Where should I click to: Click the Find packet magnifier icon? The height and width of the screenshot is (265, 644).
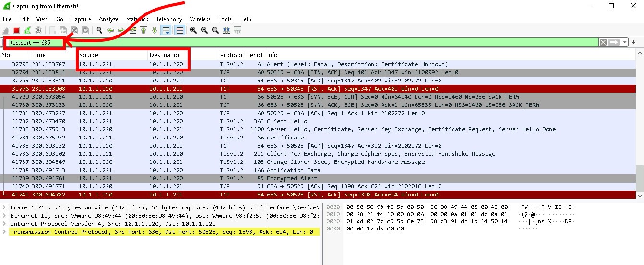coord(99,30)
